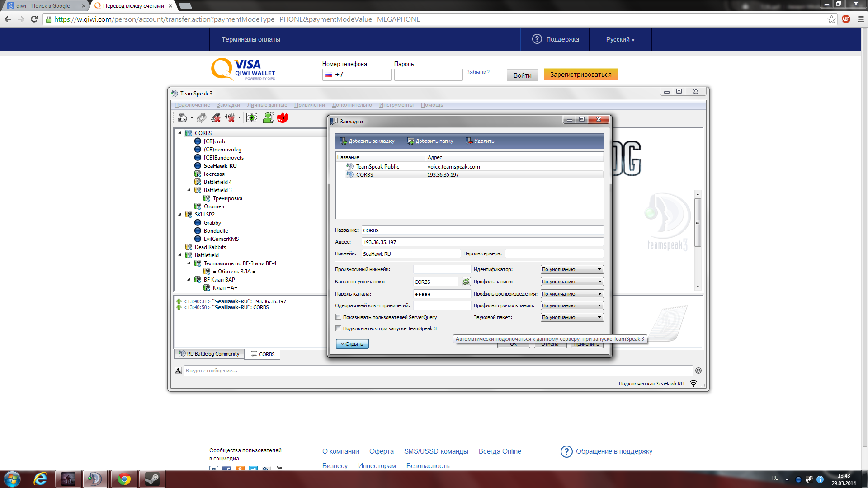The height and width of the screenshot is (488, 868).
Task: Open the Профиль воспроизведения dropdown
Action: point(572,294)
